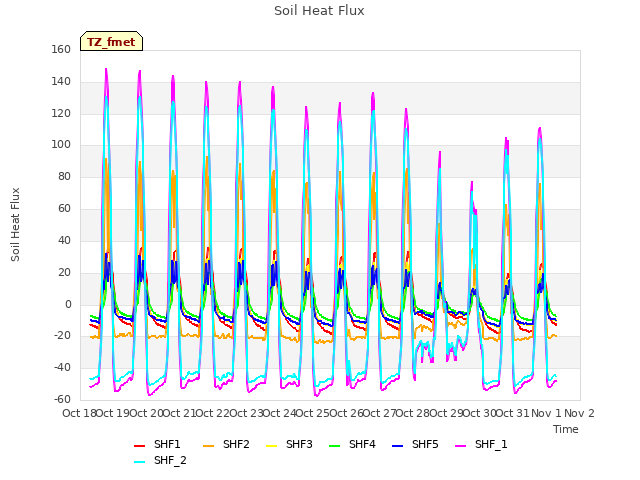Click the SHF_1 magenta legend swatch

tap(460, 446)
